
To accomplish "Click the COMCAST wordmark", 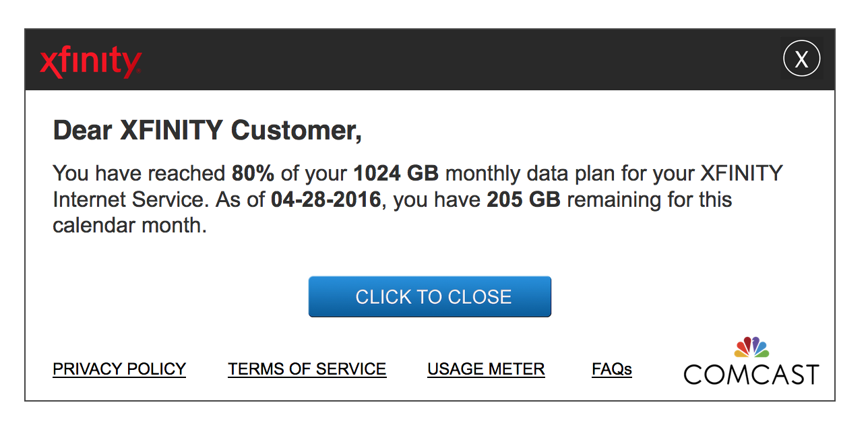I will pos(751,375).
